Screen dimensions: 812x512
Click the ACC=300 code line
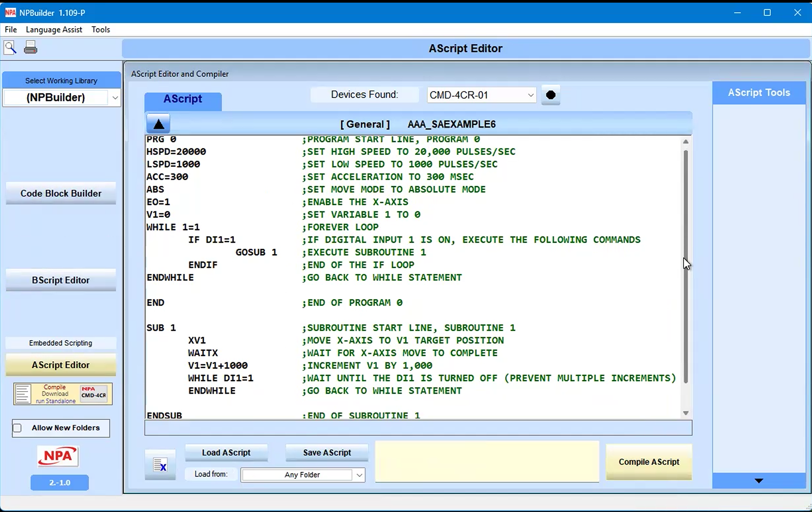(x=167, y=177)
